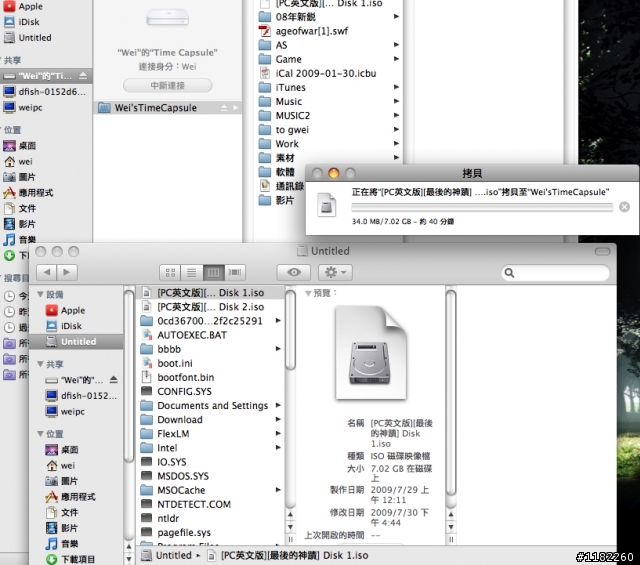
Task: Open the bbbb folder
Action: tap(169, 349)
